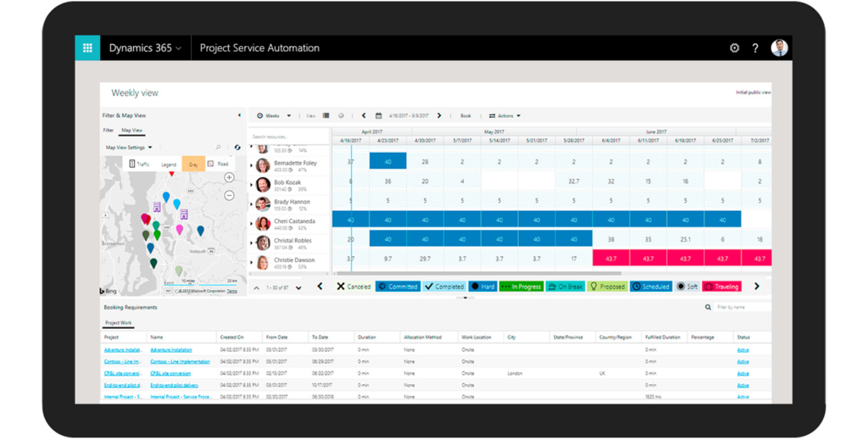Click the map search magnifier icon
This screenshot has height=446, width=868.
(218, 148)
